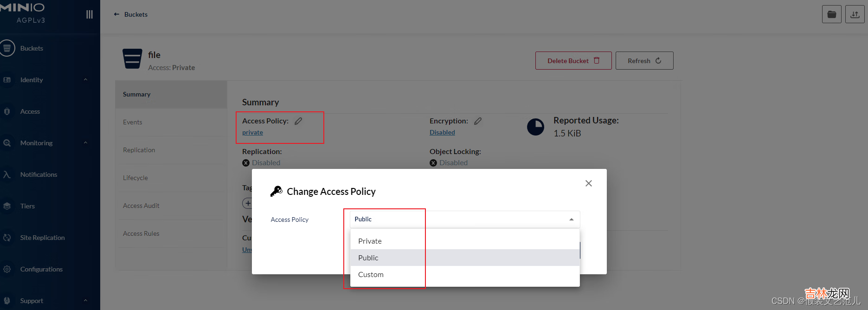
Task: Close the Change Access Policy dialog
Action: click(588, 183)
